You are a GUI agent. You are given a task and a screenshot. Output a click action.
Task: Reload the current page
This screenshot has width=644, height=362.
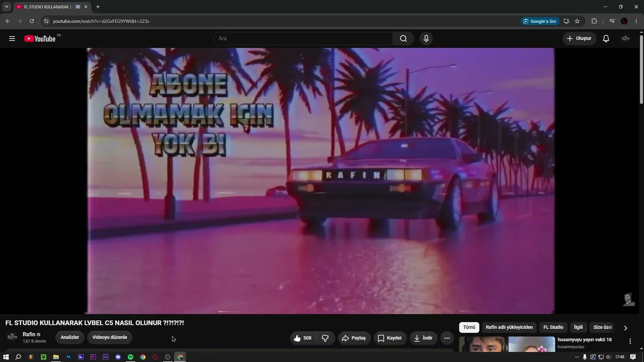[32, 21]
